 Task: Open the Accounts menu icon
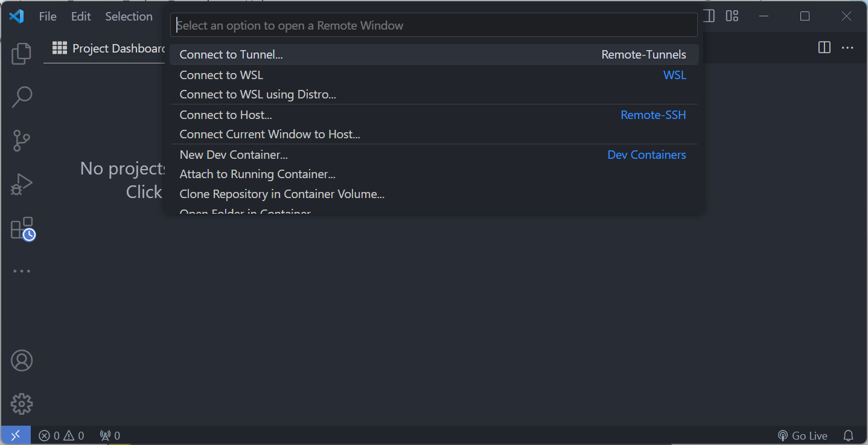(x=22, y=360)
